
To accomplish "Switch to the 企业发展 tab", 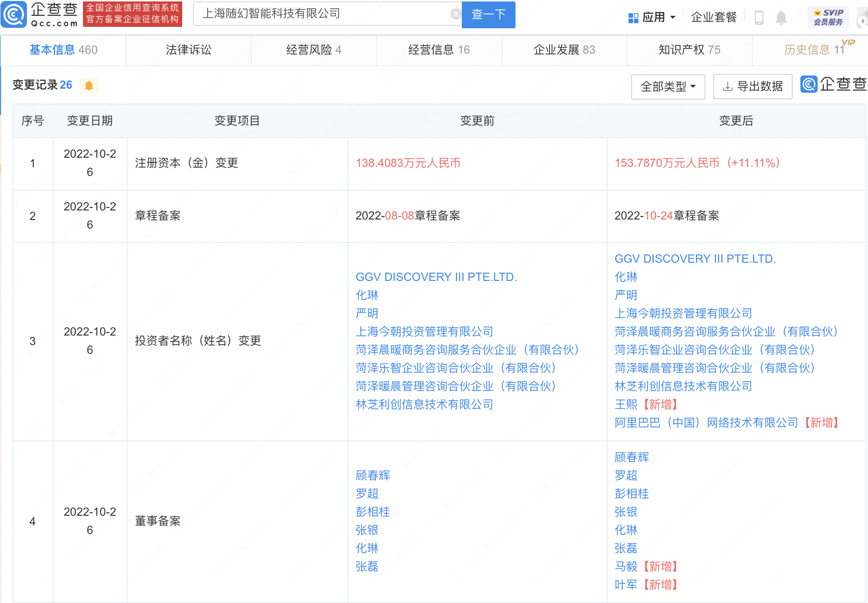I will 564,50.
